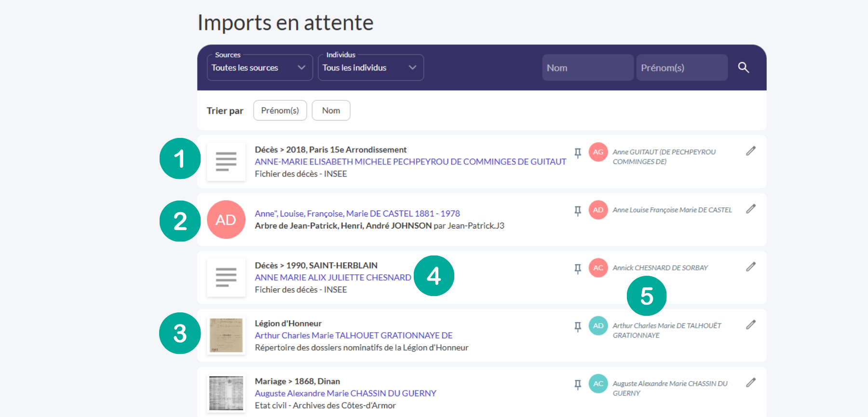Image resolution: width=868 pixels, height=417 pixels.
Task: Focus the Prénom(s) search field
Action: click(x=681, y=67)
